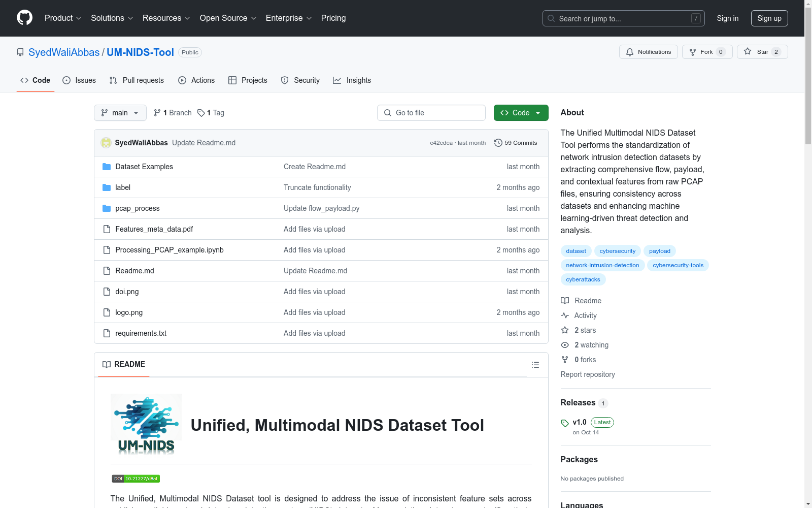Click the pcap_process folder icon

pyautogui.click(x=107, y=208)
